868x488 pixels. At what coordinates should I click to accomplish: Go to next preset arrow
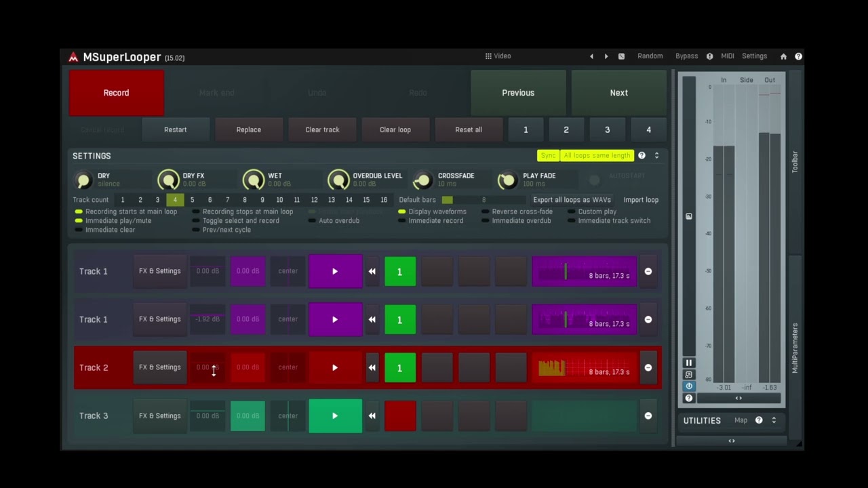pos(606,56)
